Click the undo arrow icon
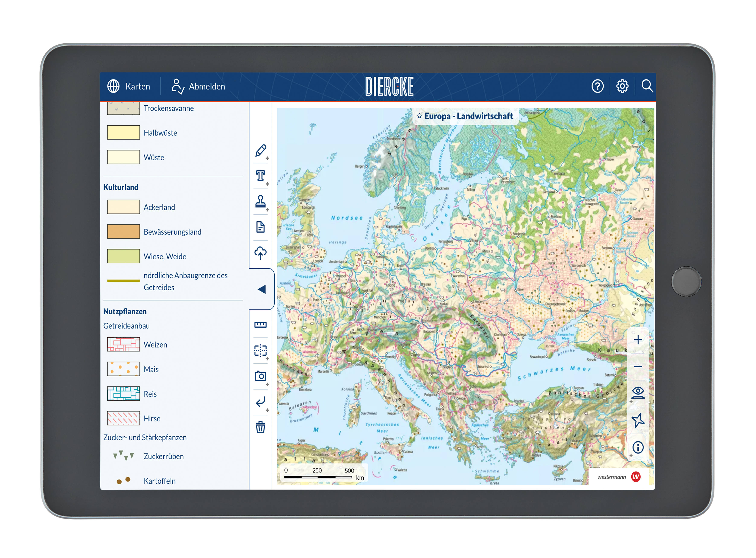This screenshot has height=558, width=756. (261, 402)
